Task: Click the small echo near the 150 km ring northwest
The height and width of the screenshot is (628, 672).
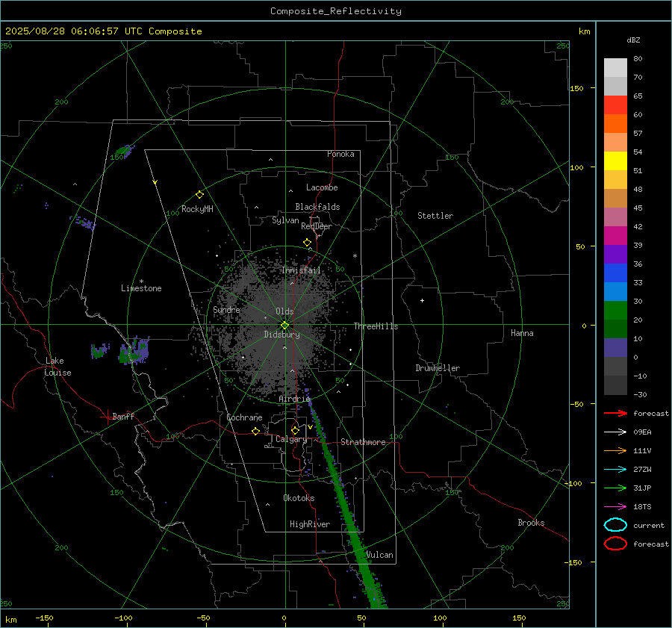Action: point(125,150)
